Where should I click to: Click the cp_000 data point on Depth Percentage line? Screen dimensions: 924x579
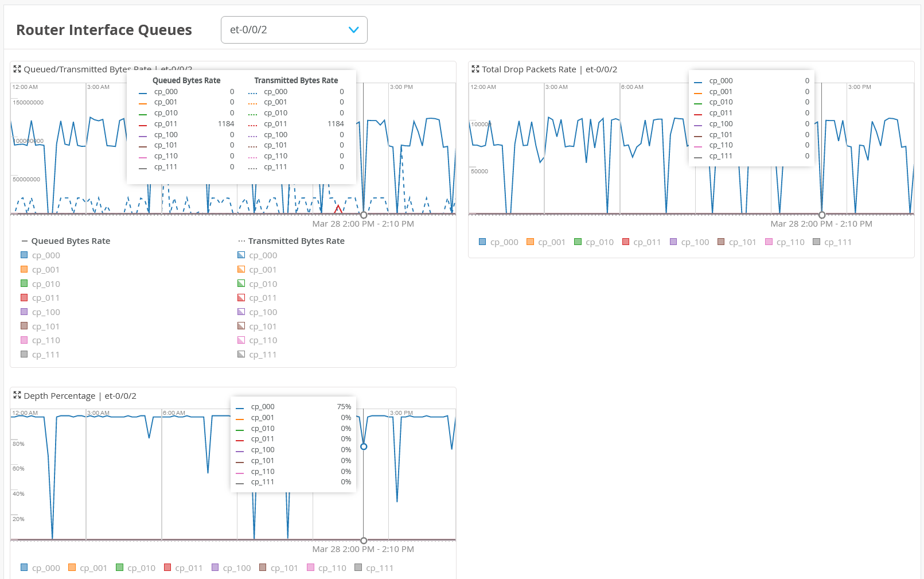click(364, 446)
